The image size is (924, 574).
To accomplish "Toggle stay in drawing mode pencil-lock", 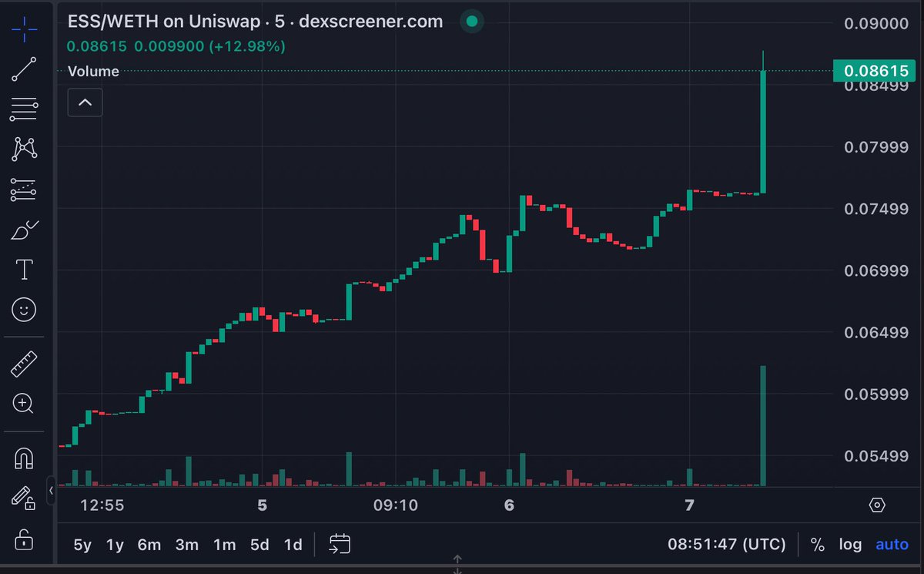I will pos(25,498).
